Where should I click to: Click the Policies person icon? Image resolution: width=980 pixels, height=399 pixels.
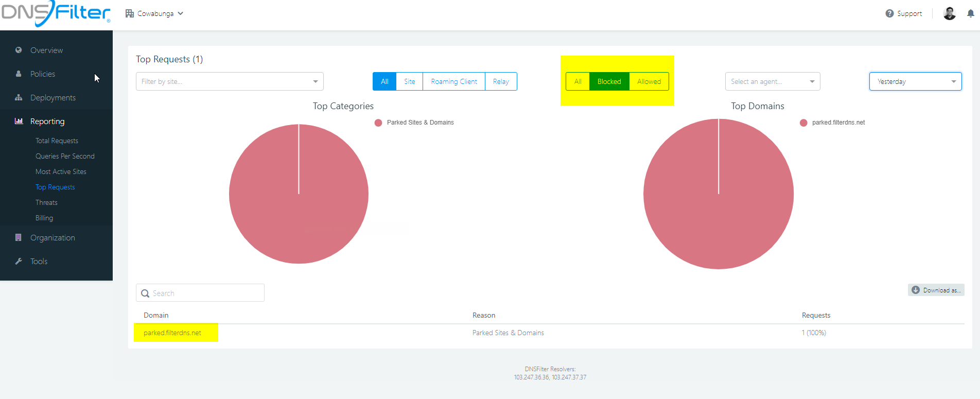click(19, 74)
